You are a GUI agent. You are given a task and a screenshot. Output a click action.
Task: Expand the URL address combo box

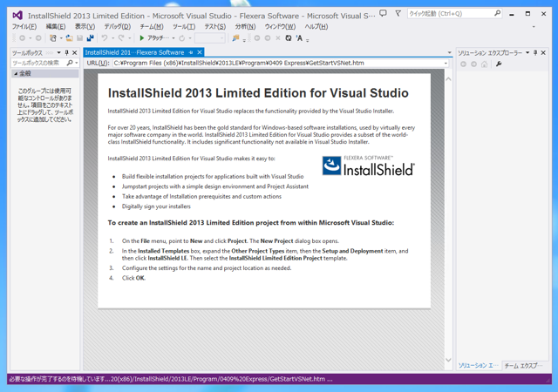(446, 63)
